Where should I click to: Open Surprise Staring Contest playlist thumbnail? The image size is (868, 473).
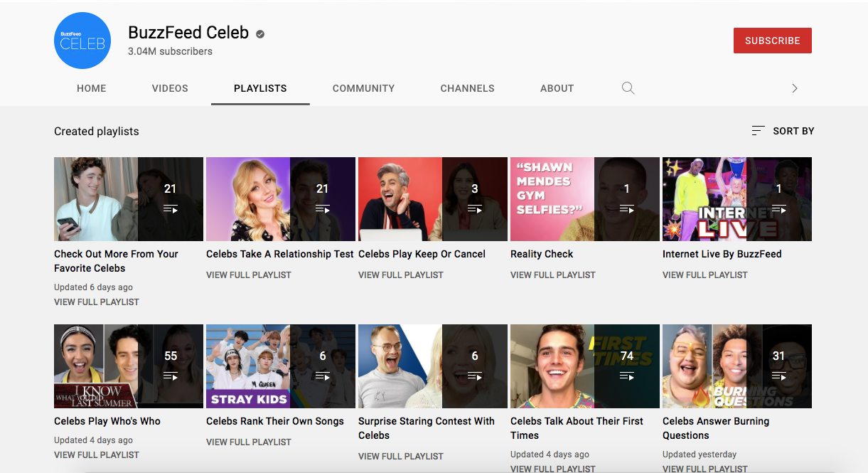(433, 366)
